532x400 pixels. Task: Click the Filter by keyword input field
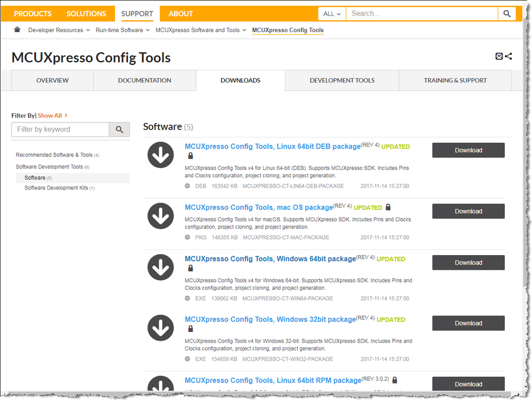pyautogui.click(x=60, y=129)
